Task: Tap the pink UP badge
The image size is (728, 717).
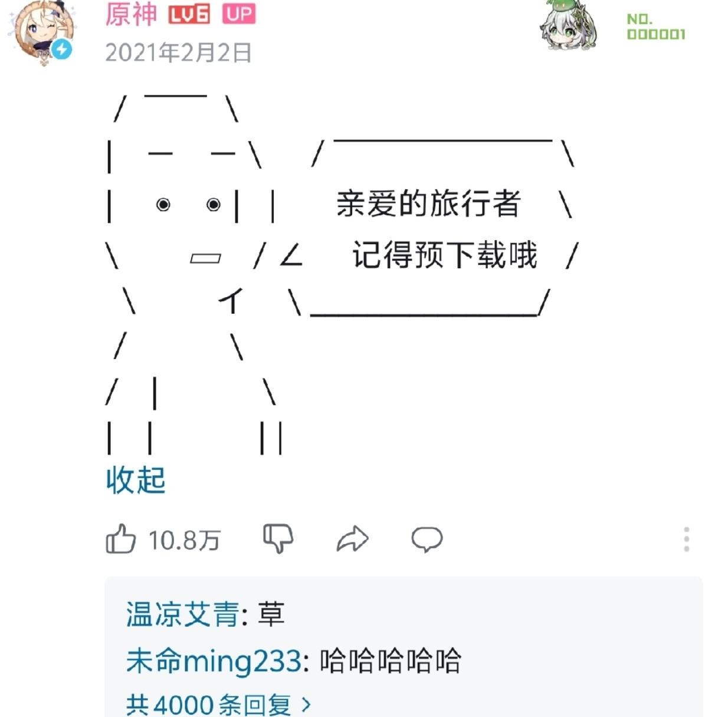Action: tap(239, 14)
